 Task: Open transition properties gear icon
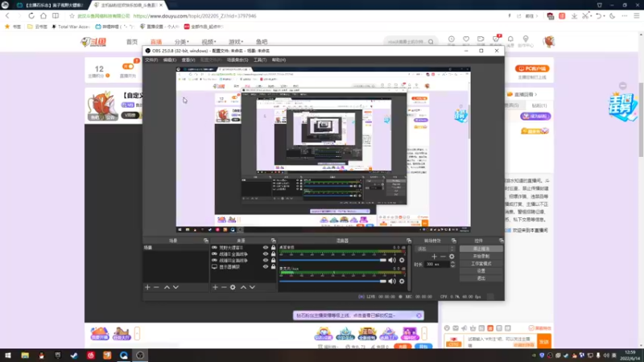pyautogui.click(x=452, y=257)
